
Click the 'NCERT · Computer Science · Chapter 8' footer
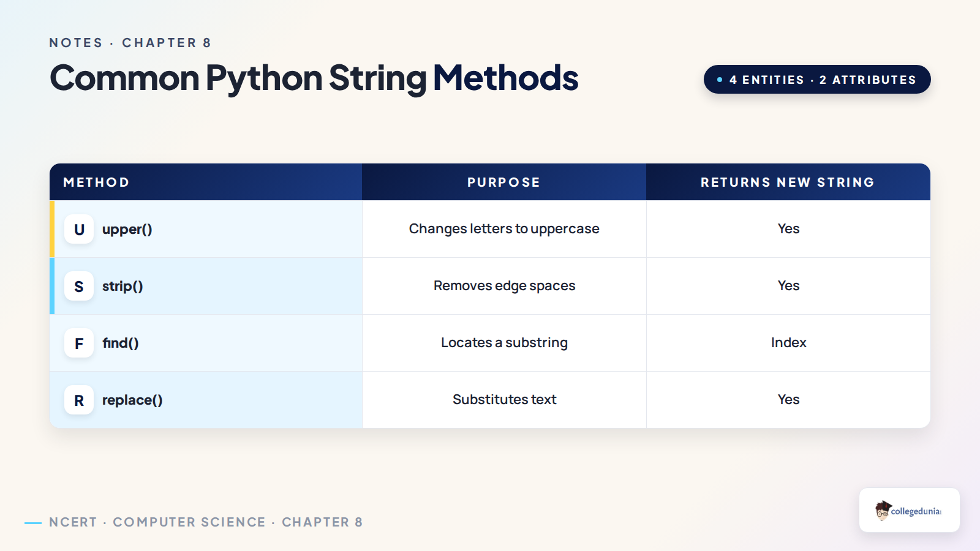click(x=206, y=522)
